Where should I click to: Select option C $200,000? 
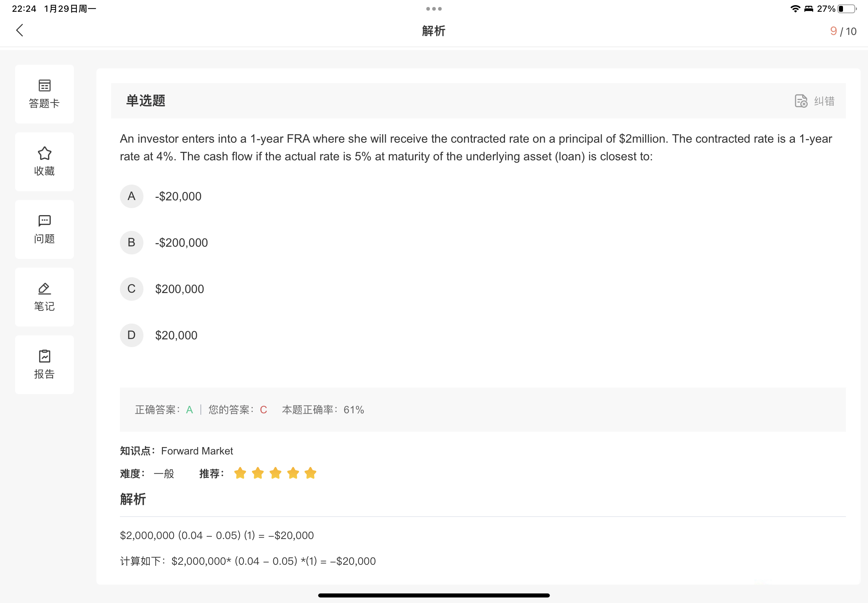click(132, 289)
